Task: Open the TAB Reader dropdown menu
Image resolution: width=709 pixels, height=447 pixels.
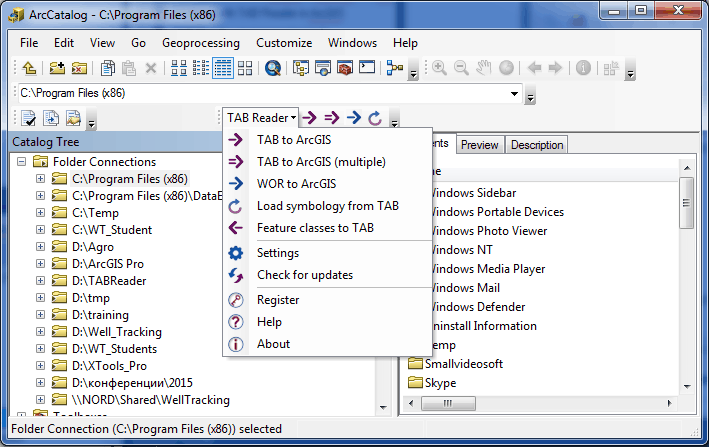Action: point(261,118)
